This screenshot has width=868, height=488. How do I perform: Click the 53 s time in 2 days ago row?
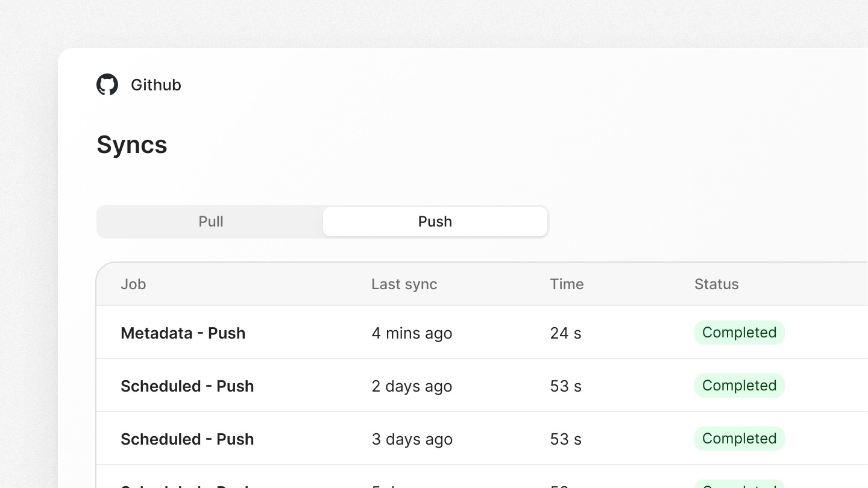pyautogui.click(x=565, y=386)
